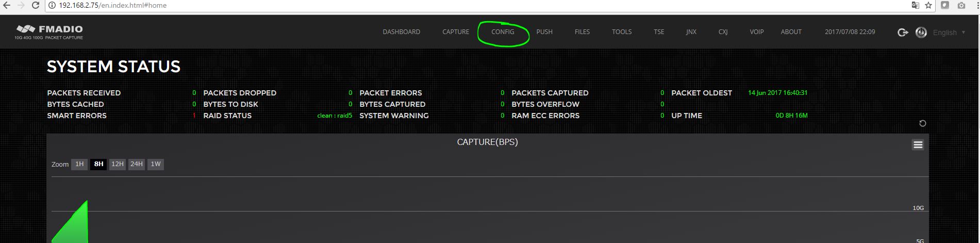Set chart zoom to 24H
The height and width of the screenshot is (243, 980).
(x=137, y=164)
